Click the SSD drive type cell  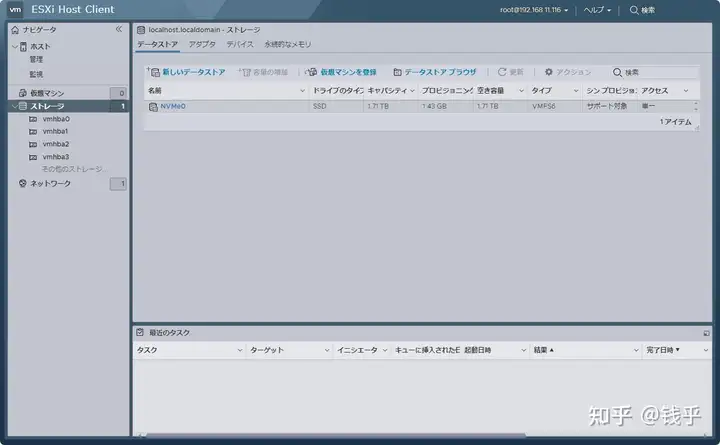320,106
